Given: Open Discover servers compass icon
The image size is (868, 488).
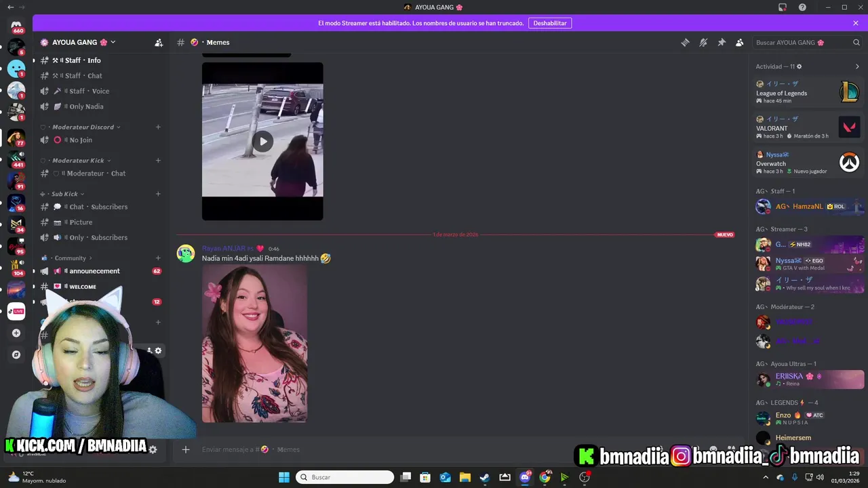Looking at the screenshot, I should click(x=16, y=354).
